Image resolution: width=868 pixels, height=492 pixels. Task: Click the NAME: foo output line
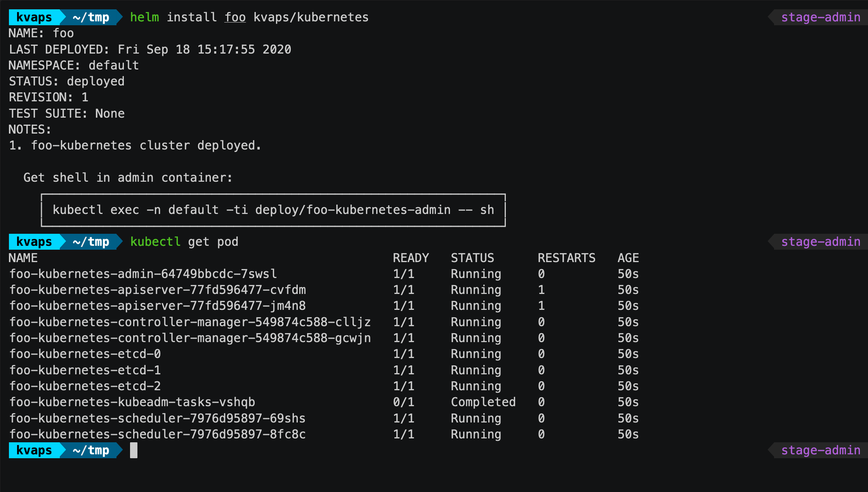41,33
